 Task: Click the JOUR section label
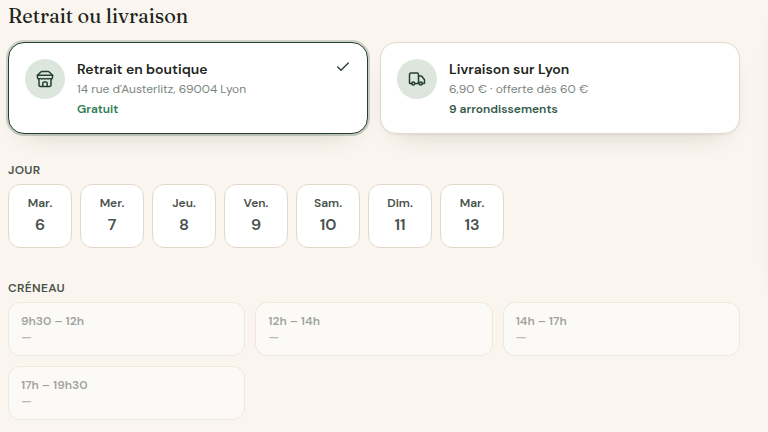(24, 170)
